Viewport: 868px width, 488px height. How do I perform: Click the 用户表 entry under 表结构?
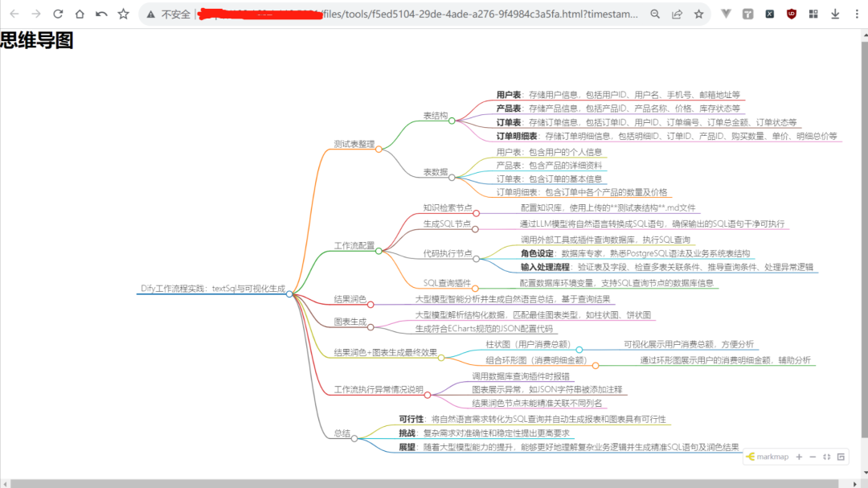(x=618, y=95)
